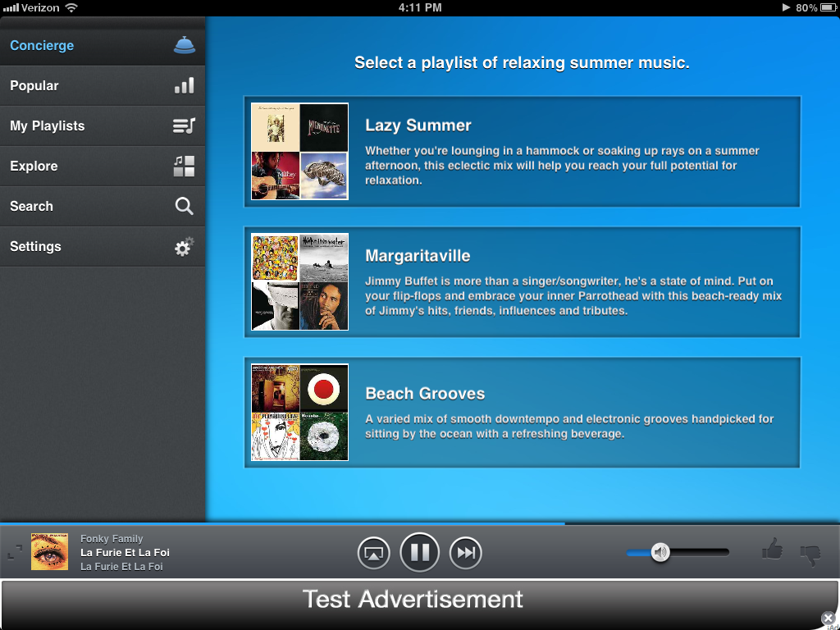Open the Search section

coord(103,206)
